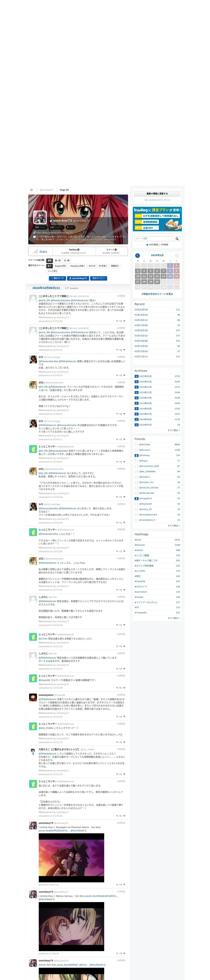Expand Archives with すべて表示 link

point(174,430)
